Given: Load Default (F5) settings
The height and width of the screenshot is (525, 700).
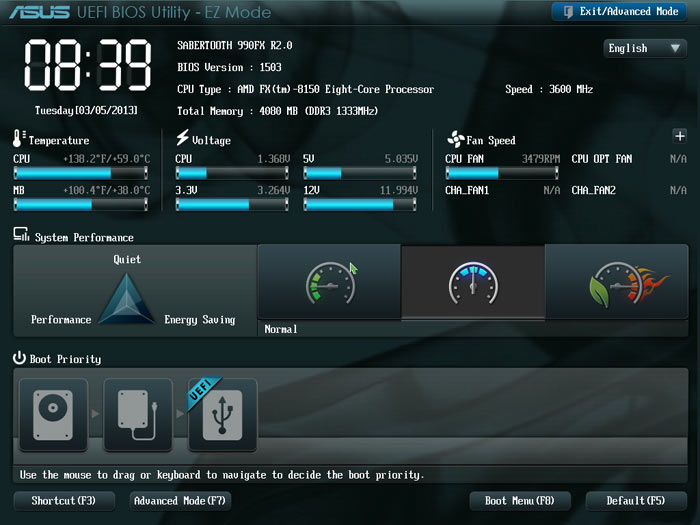Looking at the screenshot, I should click(x=636, y=501).
